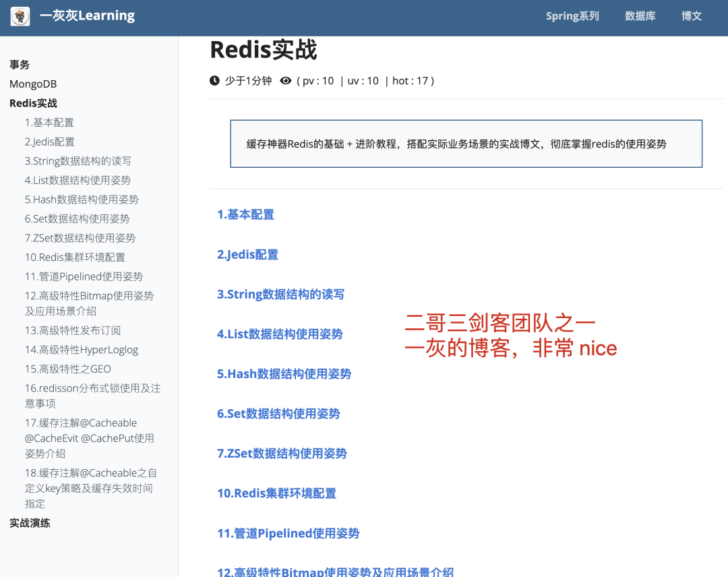Viewport: 728px width, 577px height.
Task: Open sidebar item 10.Redis集群环境配置
Action: (75, 257)
